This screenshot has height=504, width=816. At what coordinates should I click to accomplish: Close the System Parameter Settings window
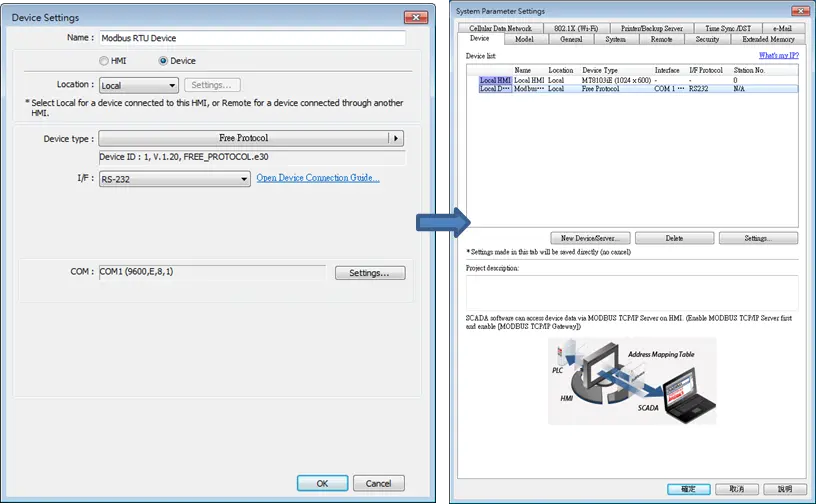click(799, 10)
